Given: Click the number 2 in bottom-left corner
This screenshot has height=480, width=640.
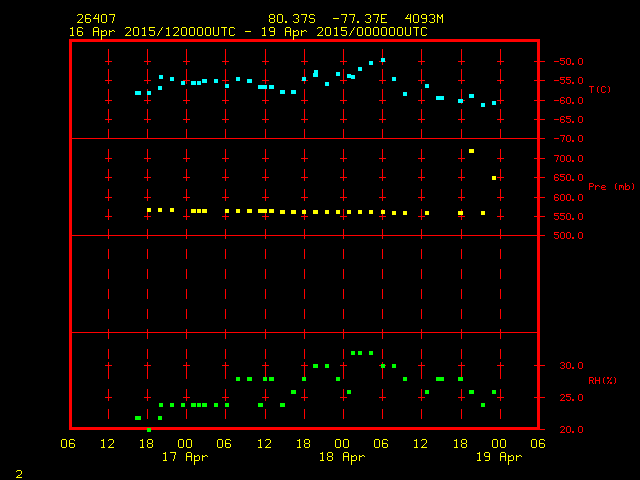Looking at the screenshot, I should tap(18, 472).
